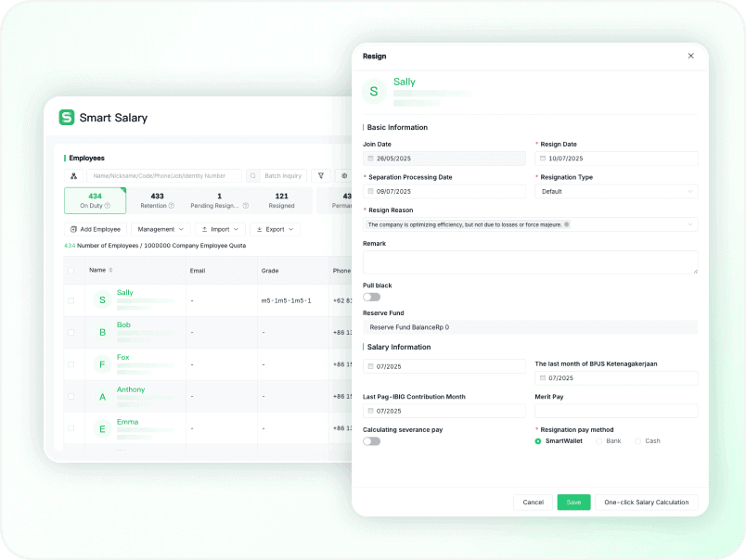Click Sally's large avatar in Resign dialog
Viewport: 746px width, 560px height.
(374, 91)
